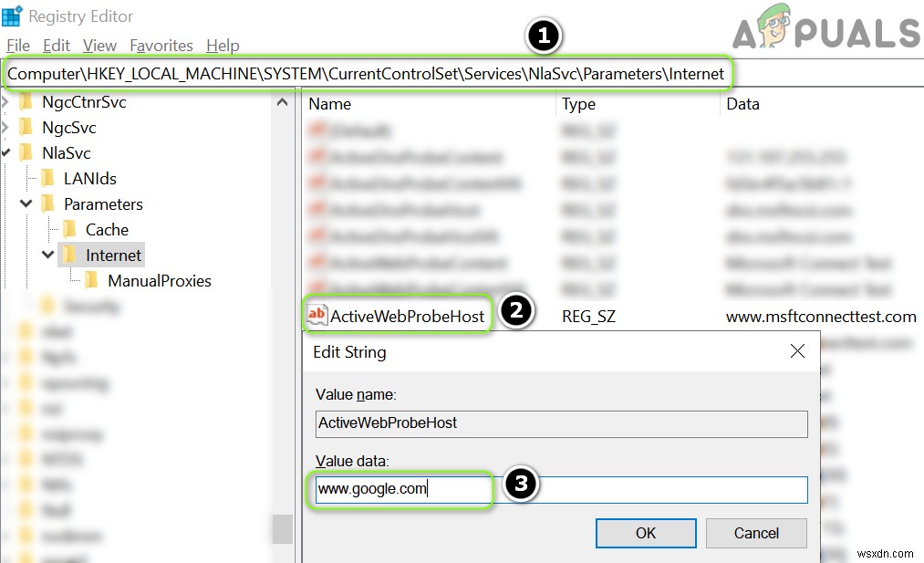This screenshot has height=563, width=924.
Task: Click the www.msftconnecttest.com data cell
Action: 821,317
